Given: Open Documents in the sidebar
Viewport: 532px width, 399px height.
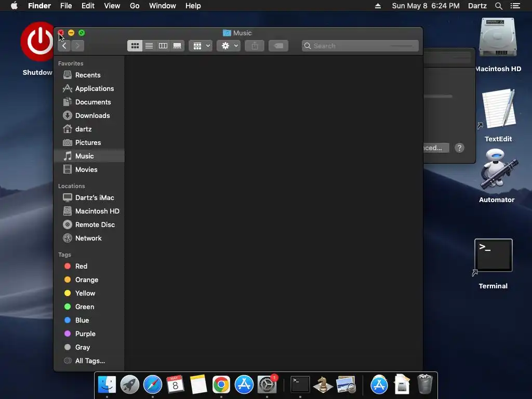Looking at the screenshot, I should (x=89, y=102).
